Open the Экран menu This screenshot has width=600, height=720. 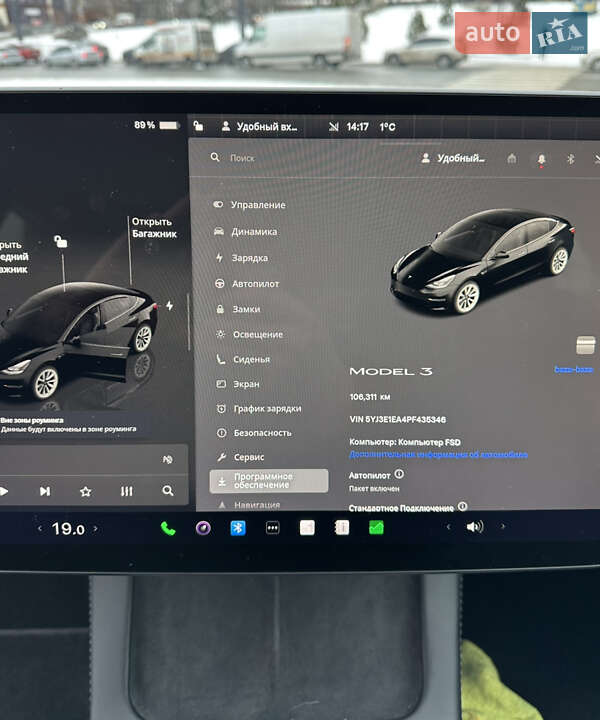click(238, 384)
